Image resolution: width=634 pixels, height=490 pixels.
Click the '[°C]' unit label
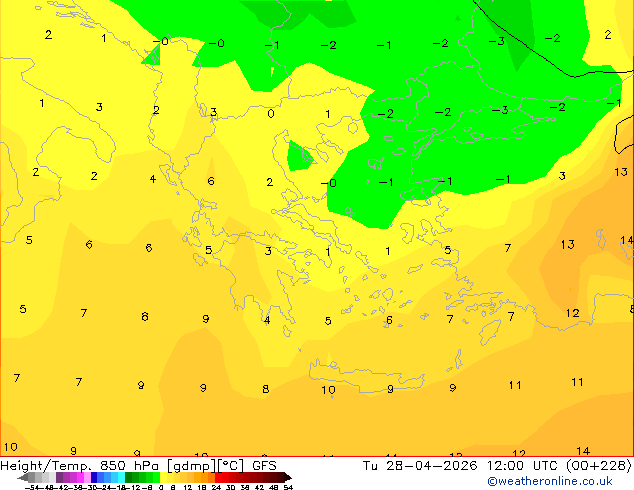[231, 466]
